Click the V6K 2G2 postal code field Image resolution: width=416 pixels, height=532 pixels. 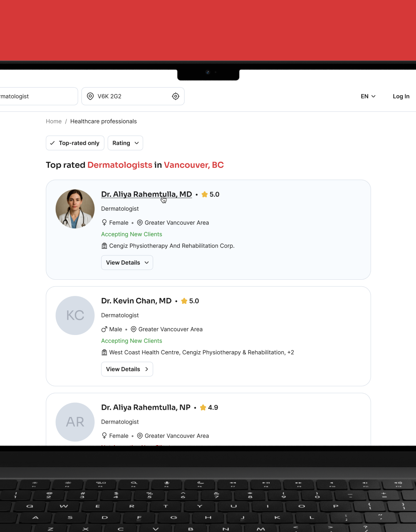133,96
